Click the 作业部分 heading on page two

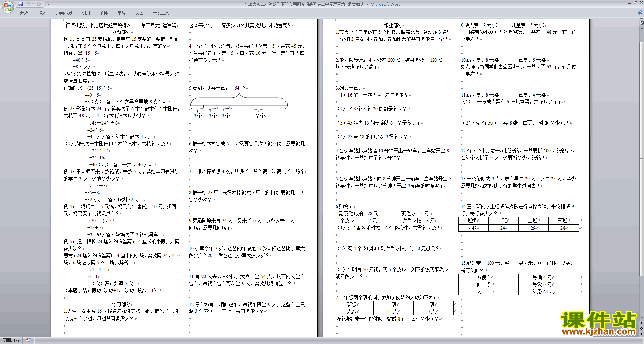coord(393,25)
